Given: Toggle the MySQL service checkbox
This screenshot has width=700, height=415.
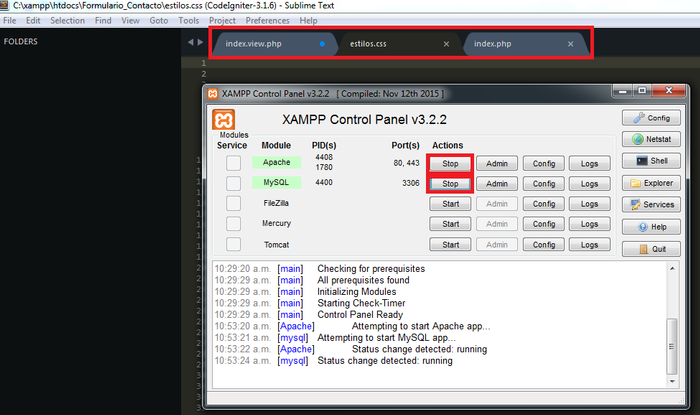Looking at the screenshot, I should click(x=233, y=183).
